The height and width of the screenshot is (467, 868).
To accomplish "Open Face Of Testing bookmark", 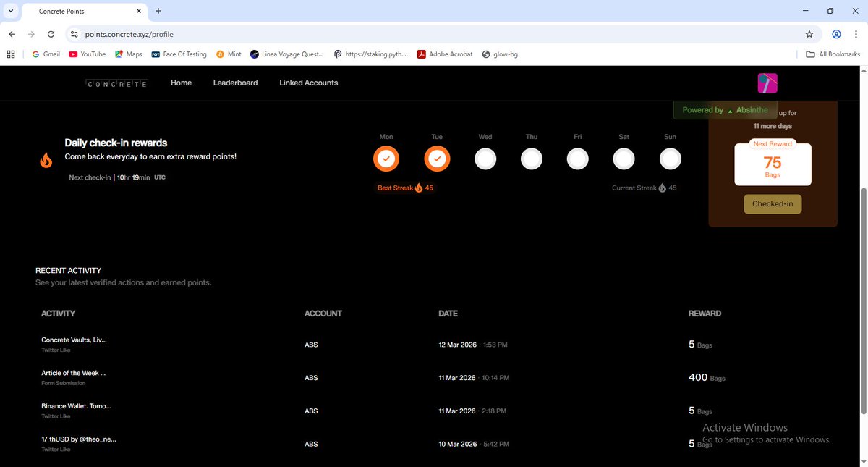I will [x=179, y=54].
